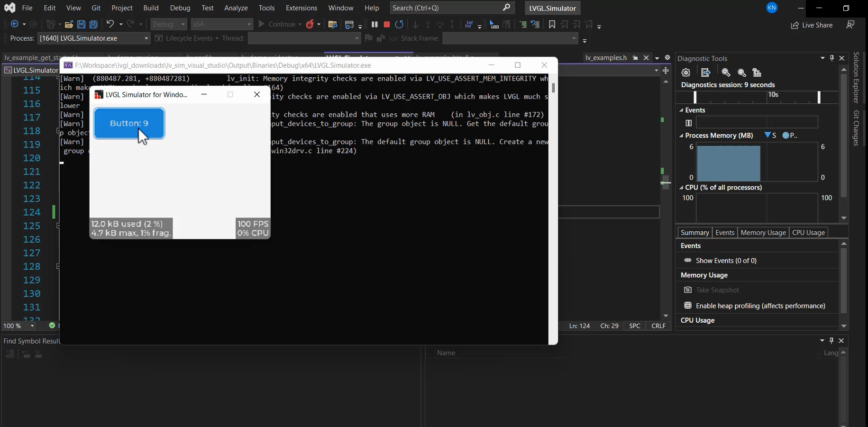The image size is (868, 427).
Task: Switch to Events tab in Diagnostic Tools
Action: click(725, 232)
